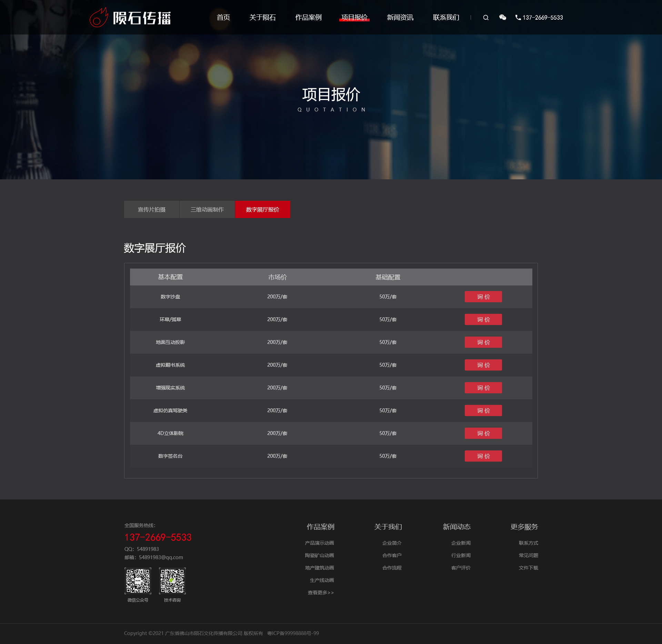Click the search magnifier icon in header
662x644 pixels.
pos(486,18)
